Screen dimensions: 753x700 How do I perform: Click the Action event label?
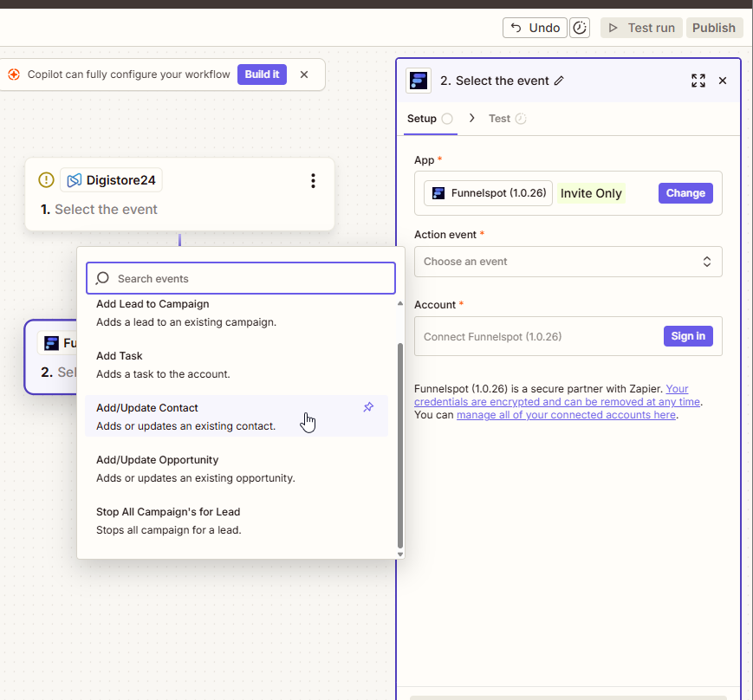point(445,235)
